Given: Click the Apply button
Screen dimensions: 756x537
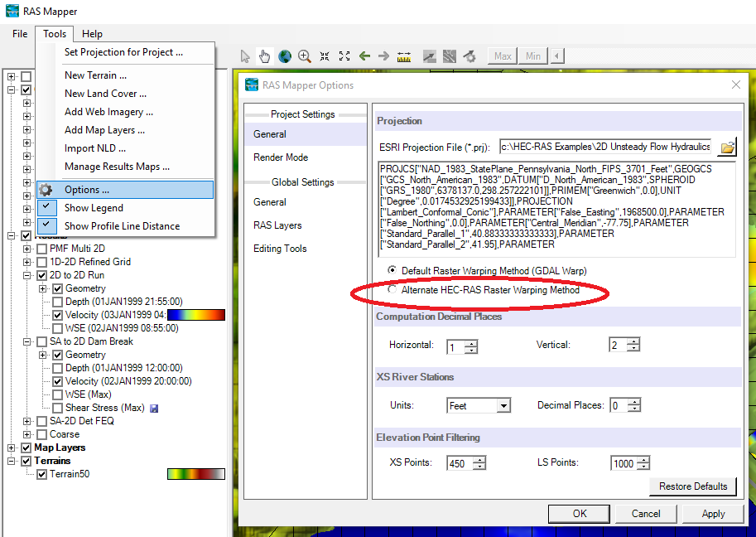Looking at the screenshot, I should pos(713,514).
